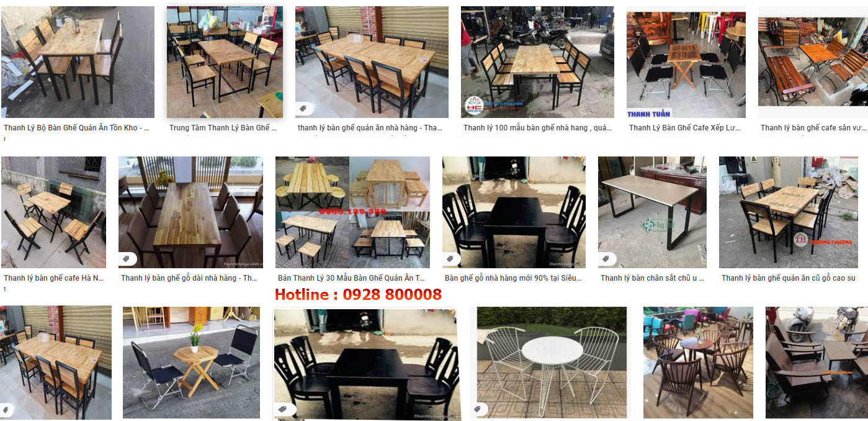
Task: Open the 'Thanh Lý Bàn Ghế Cafe Xếp' result link
Action: [685, 128]
